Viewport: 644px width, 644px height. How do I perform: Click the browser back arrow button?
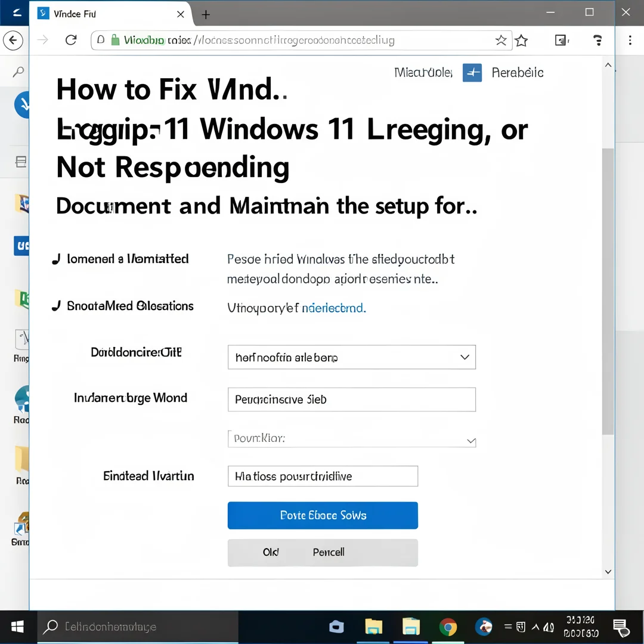[13, 41]
